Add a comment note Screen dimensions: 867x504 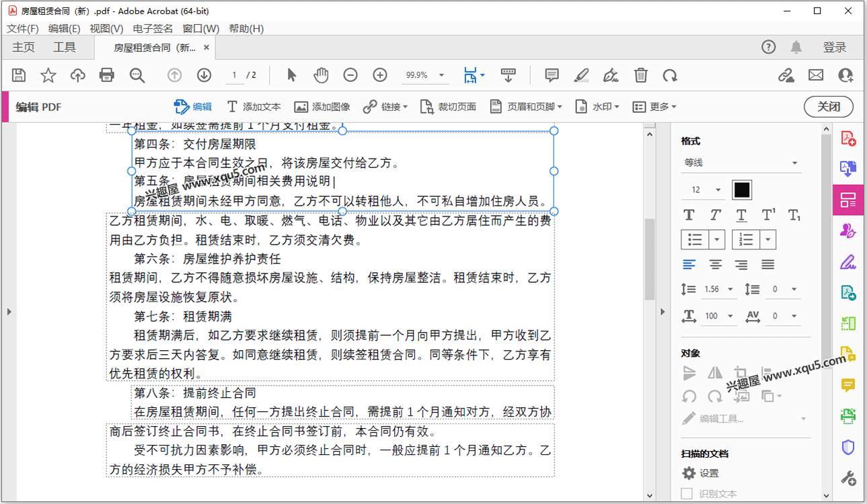[552, 75]
